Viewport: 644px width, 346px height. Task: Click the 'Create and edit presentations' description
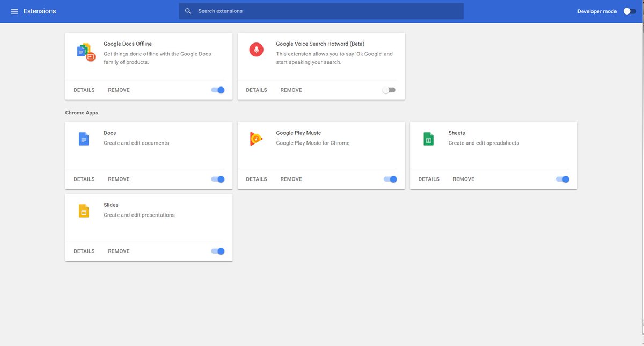(140, 215)
